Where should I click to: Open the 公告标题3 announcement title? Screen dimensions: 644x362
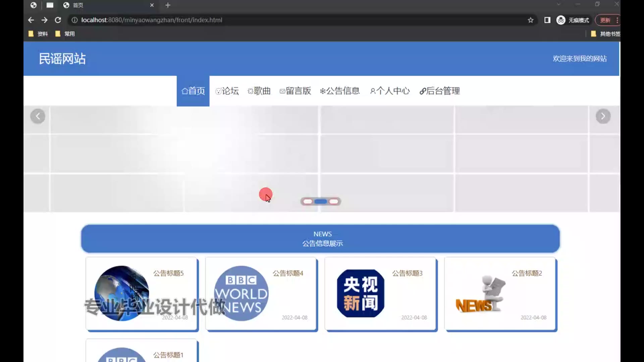(407, 273)
